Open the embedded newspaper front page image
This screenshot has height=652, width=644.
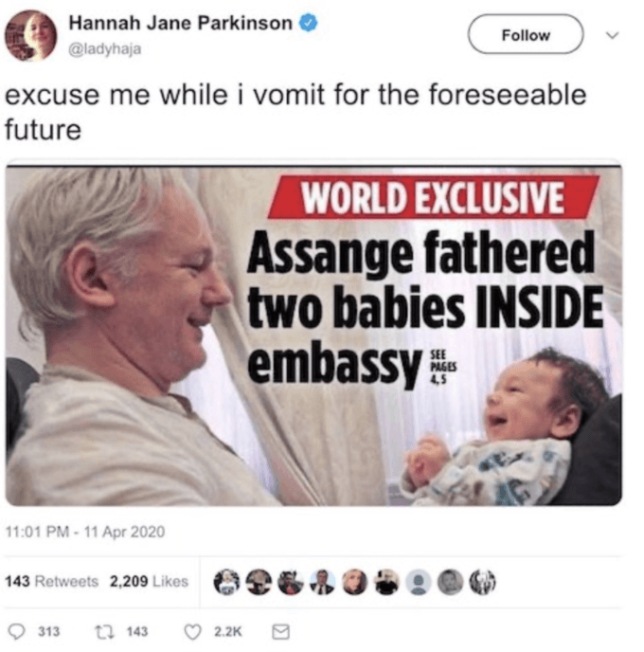313,334
